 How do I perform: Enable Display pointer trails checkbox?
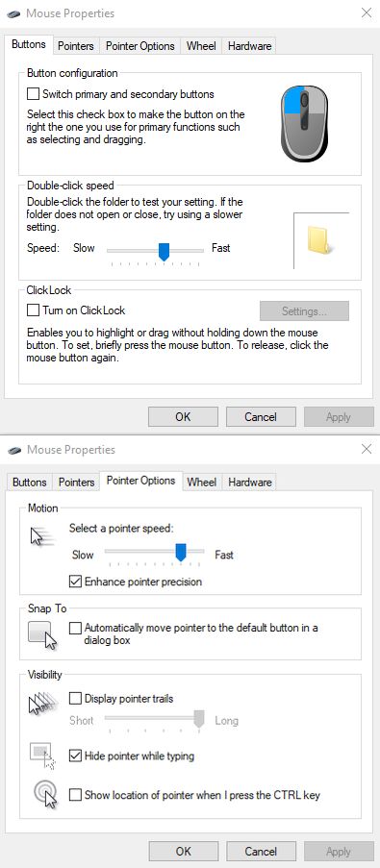pyautogui.click(x=75, y=699)
